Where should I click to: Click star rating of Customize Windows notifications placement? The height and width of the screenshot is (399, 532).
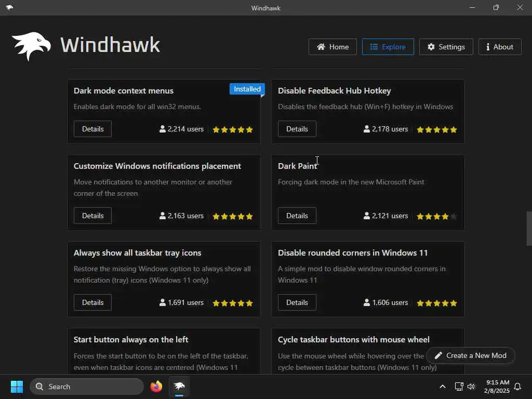pyautogui.click(x=233, y=217)
